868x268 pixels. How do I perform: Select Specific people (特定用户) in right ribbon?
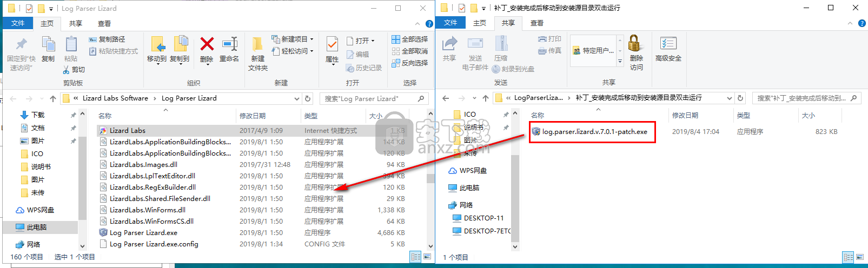tap(594, 51)
